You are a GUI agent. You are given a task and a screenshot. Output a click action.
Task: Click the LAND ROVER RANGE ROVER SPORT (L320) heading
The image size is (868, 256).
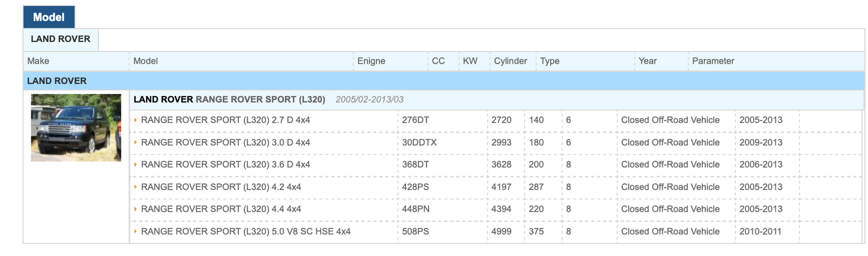[x=229, y=100]
